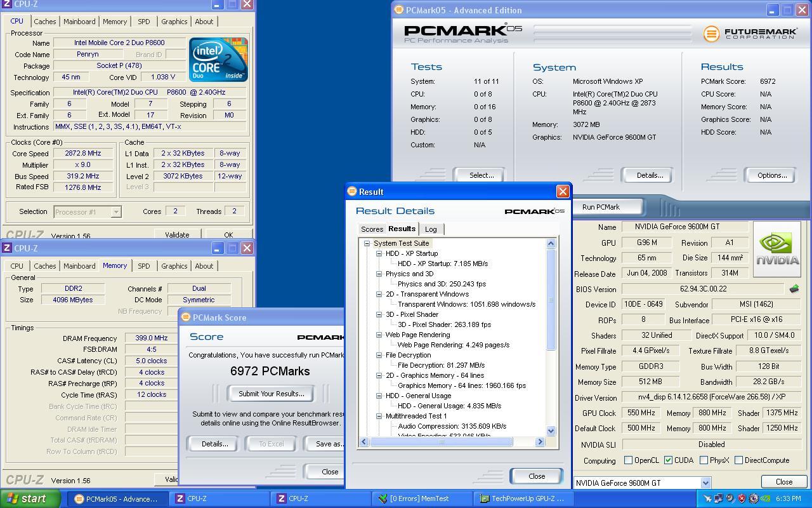The height and width of the screenshot is (508, 812).
Task: Minimize the lower CPU-Z Memory window
Action: click(217, 248)
